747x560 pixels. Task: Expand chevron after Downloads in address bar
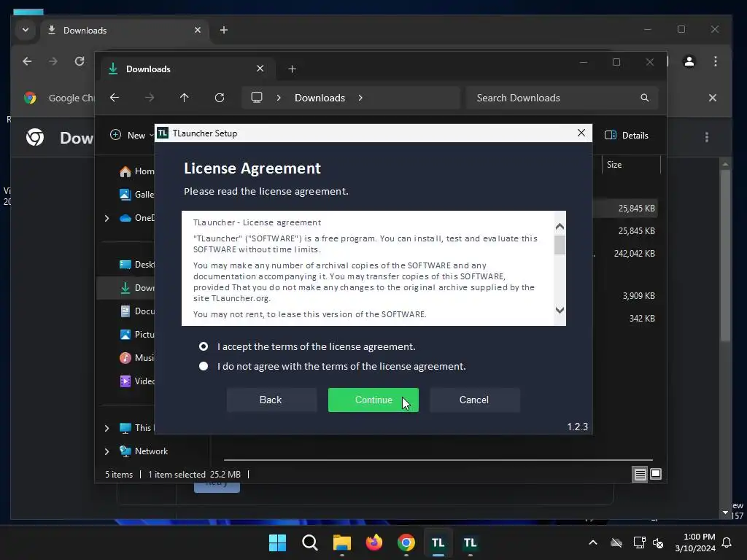pos(360,98)
